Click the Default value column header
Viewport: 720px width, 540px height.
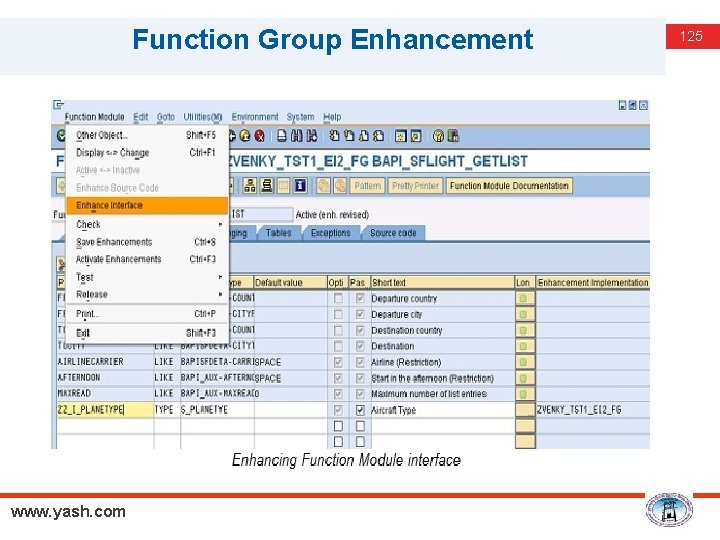[290, 282]
